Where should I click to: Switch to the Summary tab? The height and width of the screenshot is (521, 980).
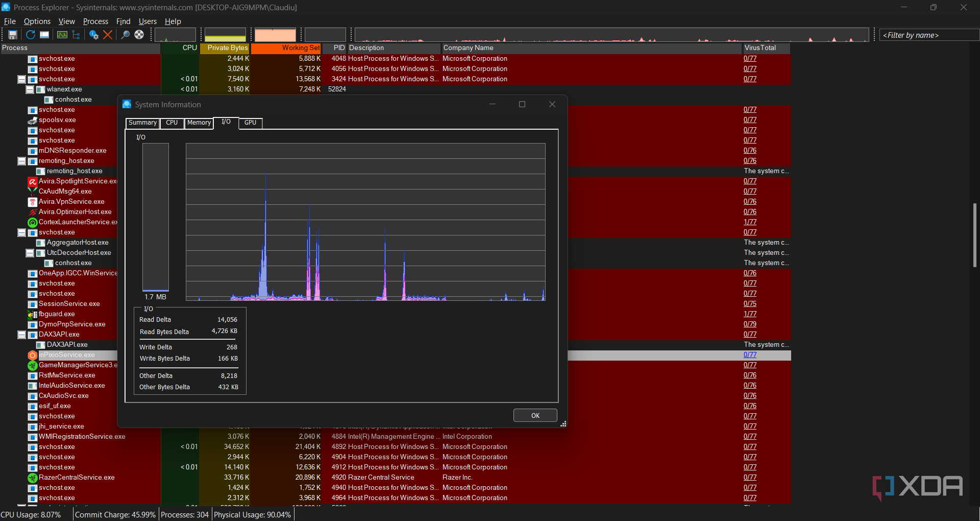click(x=142, y=123)
